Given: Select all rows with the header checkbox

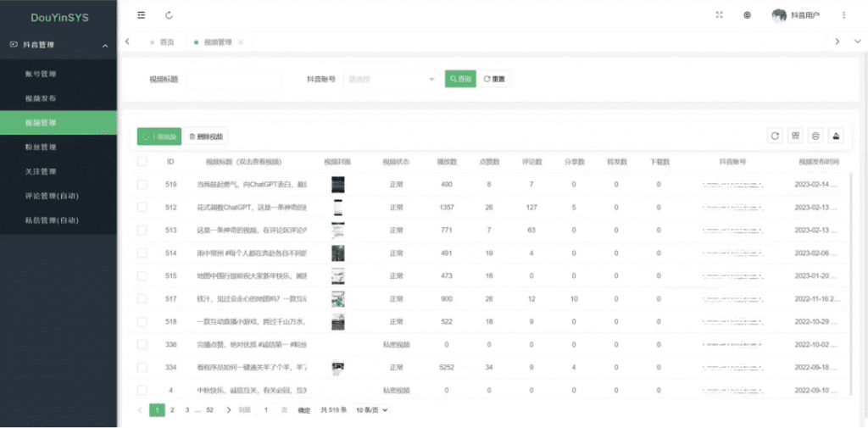Looking at the screenshot, I should 142,161.
